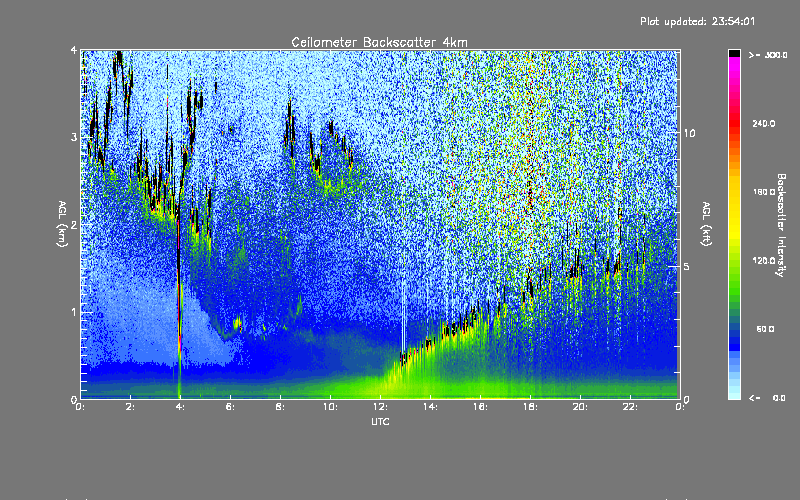This screenshot has height=500, width=800.
Task: Click the 'Ceilometer Backscatter 4km' title
Action: (x=379, y=42)
